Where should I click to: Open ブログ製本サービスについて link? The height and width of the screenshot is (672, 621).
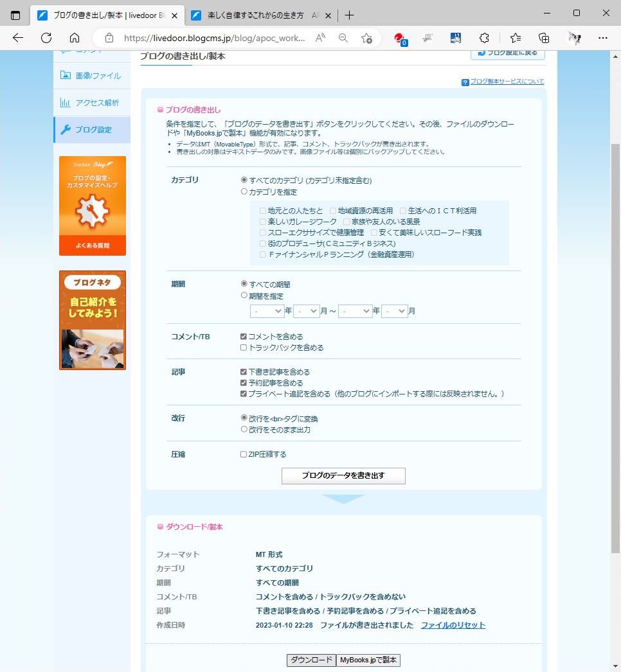(x=507, y=82)
